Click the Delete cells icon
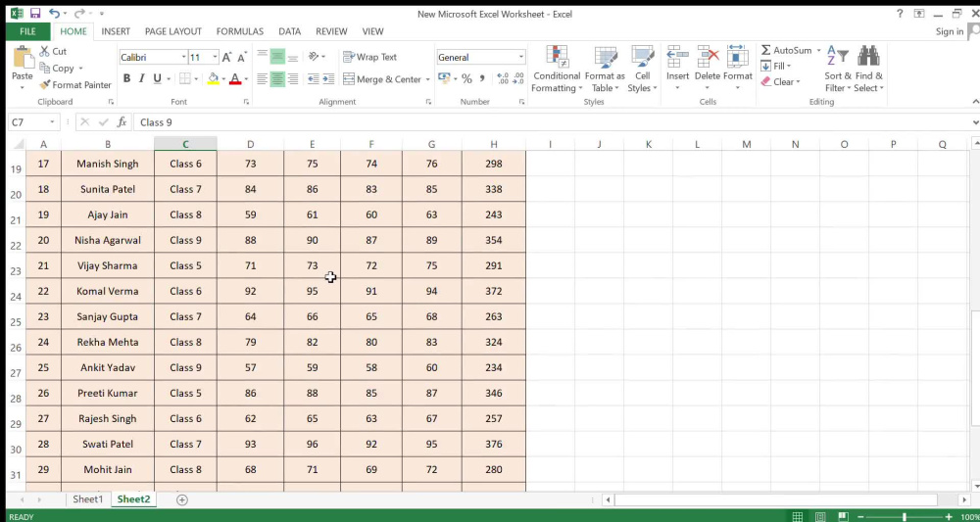This screenshot has width=980, height=522. tap(709, 56)
